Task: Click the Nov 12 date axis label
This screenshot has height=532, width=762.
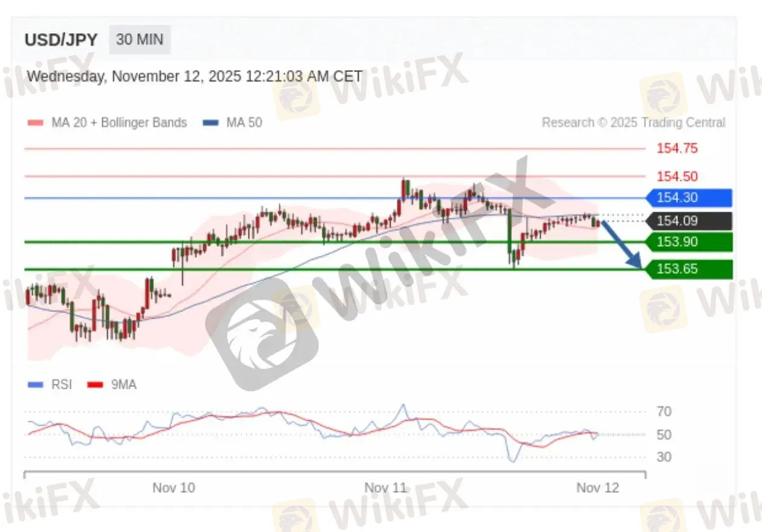Action: point(598,488)
